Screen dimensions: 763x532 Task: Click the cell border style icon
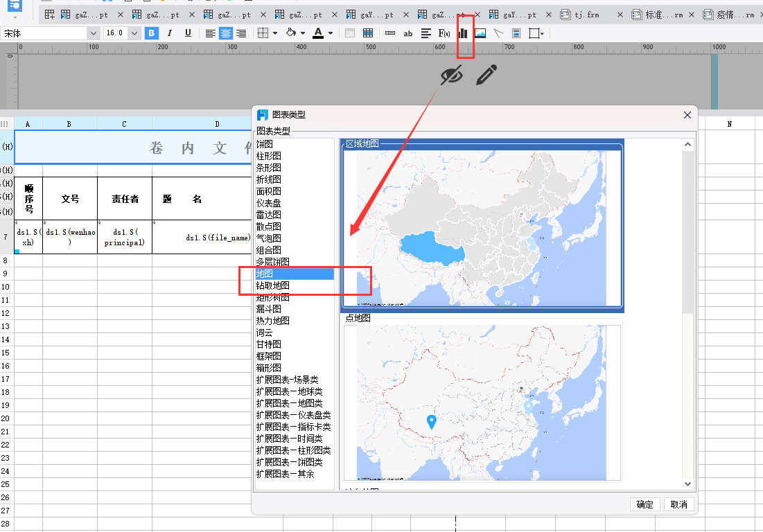263,33
